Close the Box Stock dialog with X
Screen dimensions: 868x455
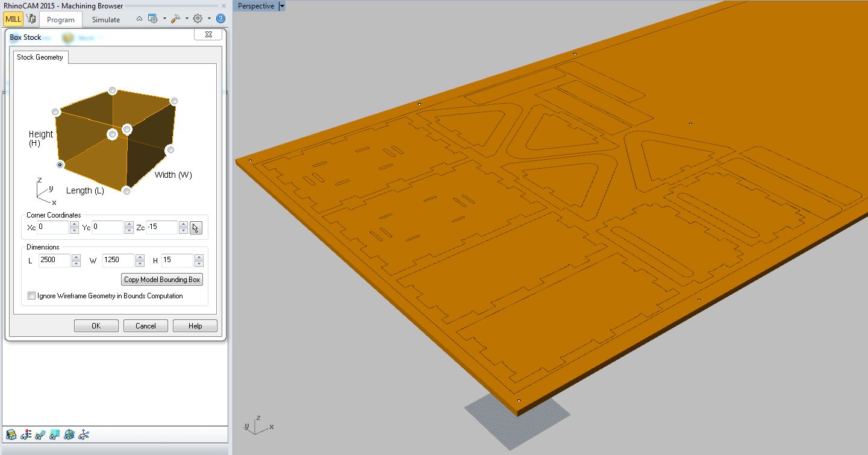tap(208, 35)
